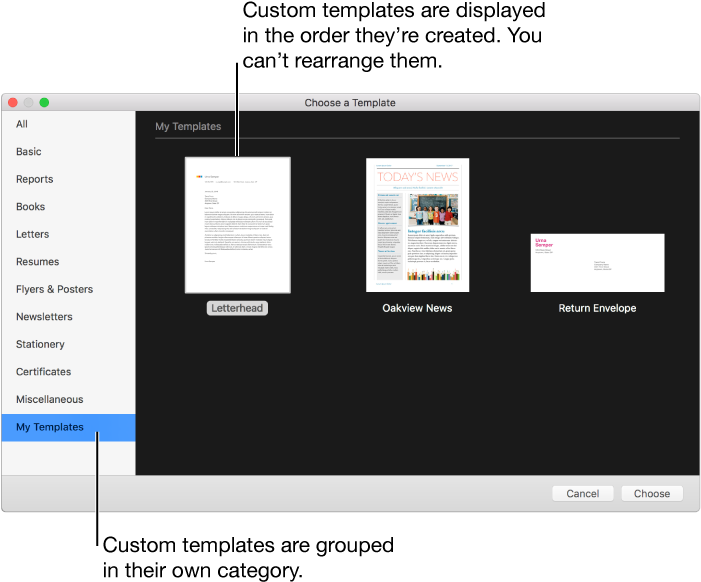Click the Return Envelope name label
Screen dimensions: 701x582
click(x=597, y=308)
